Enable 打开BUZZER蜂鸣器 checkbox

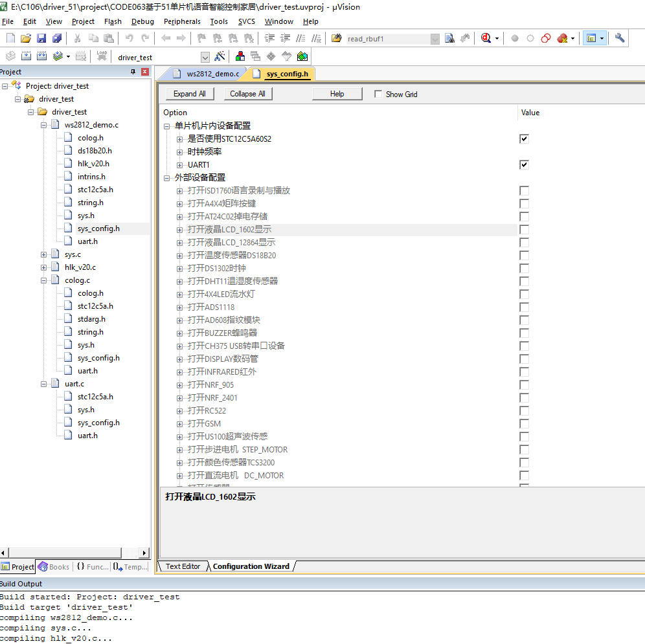pyautogui.click(x=524, y=333)
